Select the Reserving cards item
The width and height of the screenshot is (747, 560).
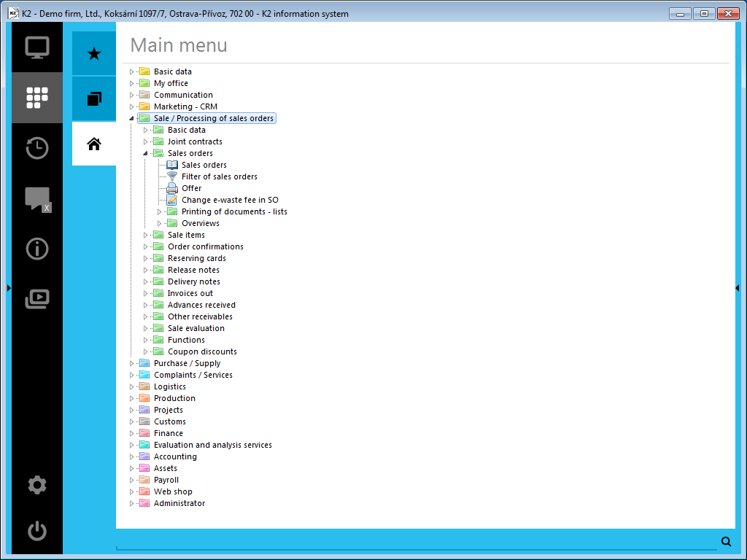tap(197, 258)
